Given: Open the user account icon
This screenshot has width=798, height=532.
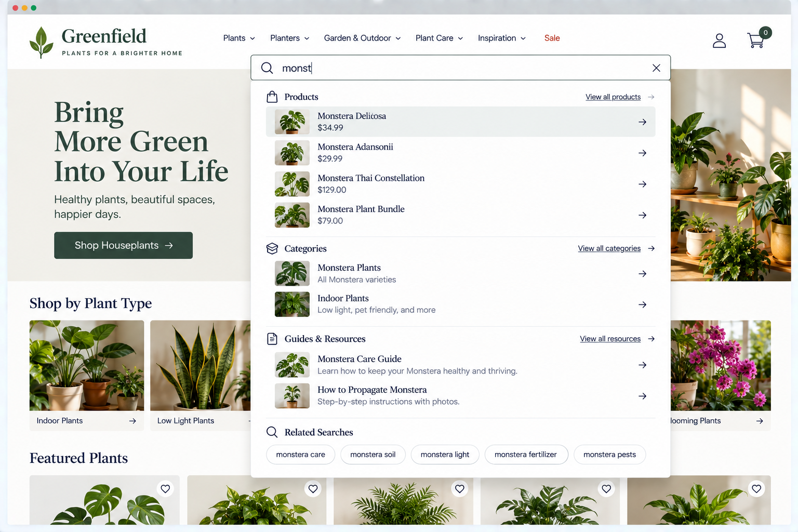Looking at the screenshot, I should (719, 41).
